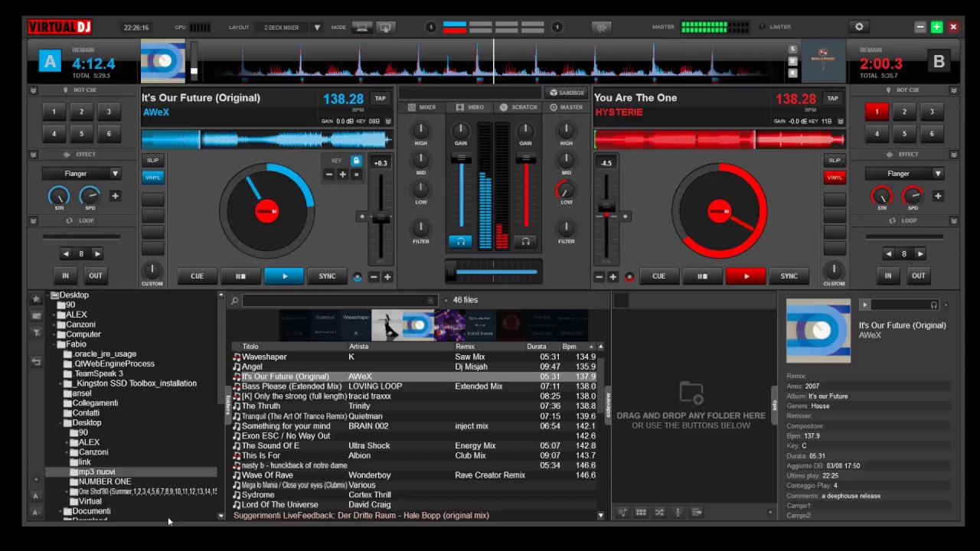This screenshot has height=551, width=980.
Task: Click the left channel volume fader
Action: 461,191
